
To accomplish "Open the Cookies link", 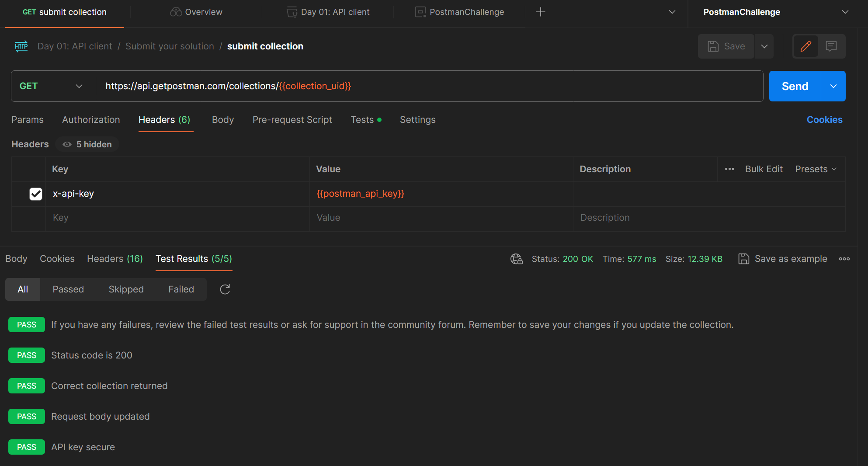I will click(824, 120).
